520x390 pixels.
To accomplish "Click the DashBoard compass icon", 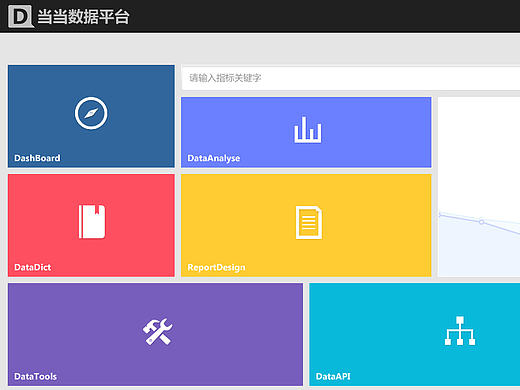I will click(x=91, y=113).
